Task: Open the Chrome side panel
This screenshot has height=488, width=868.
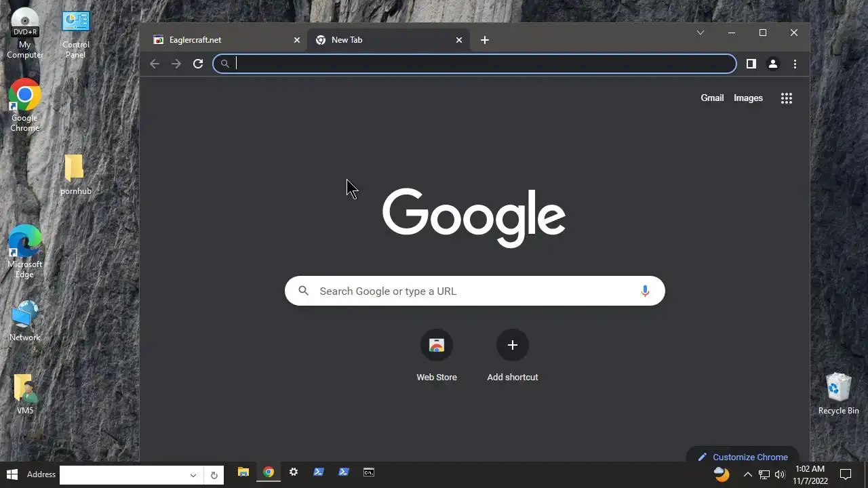Action: click(x=751, y=64)
